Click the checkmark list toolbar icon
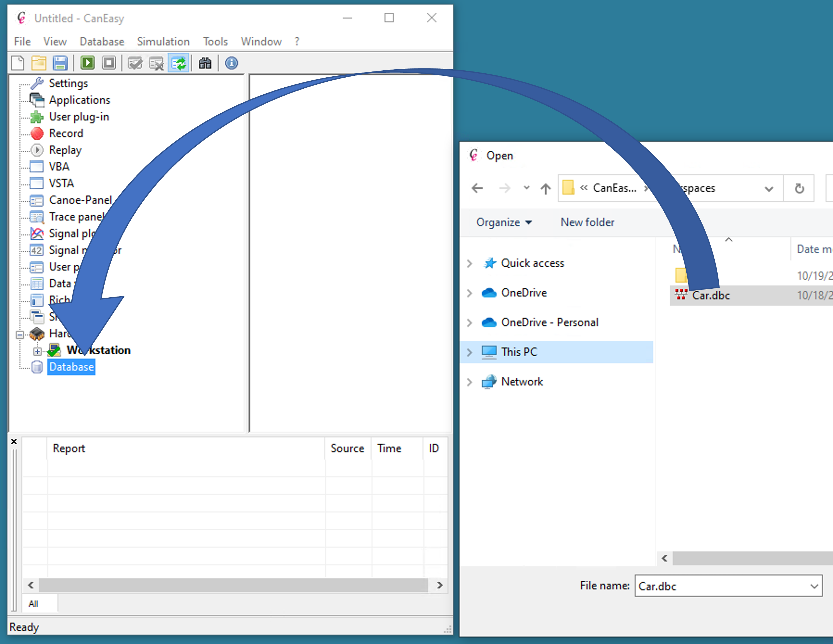The image size is (833, 644). 135,63
